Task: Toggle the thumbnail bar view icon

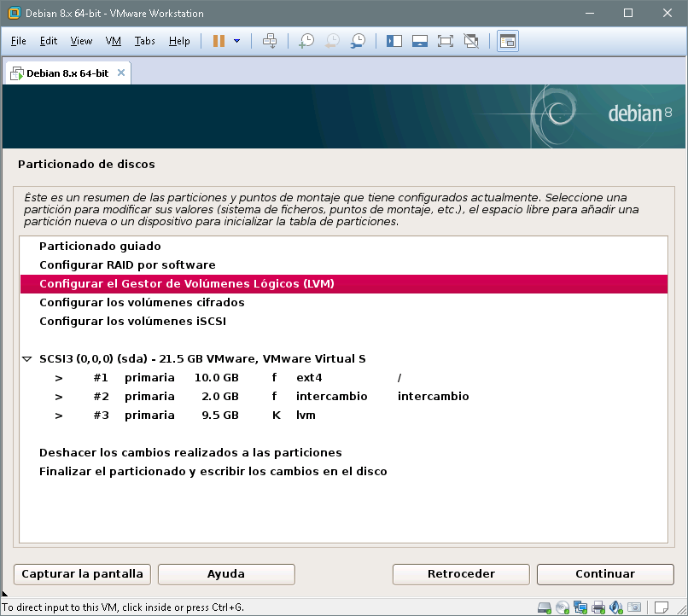Action: [419, 41]
